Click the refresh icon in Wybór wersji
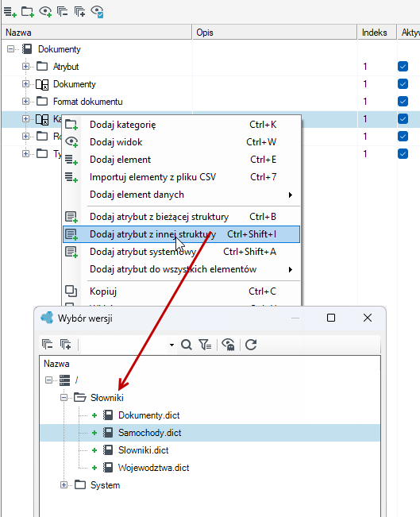This screenshot has width=420, height=517. [251, 345]
